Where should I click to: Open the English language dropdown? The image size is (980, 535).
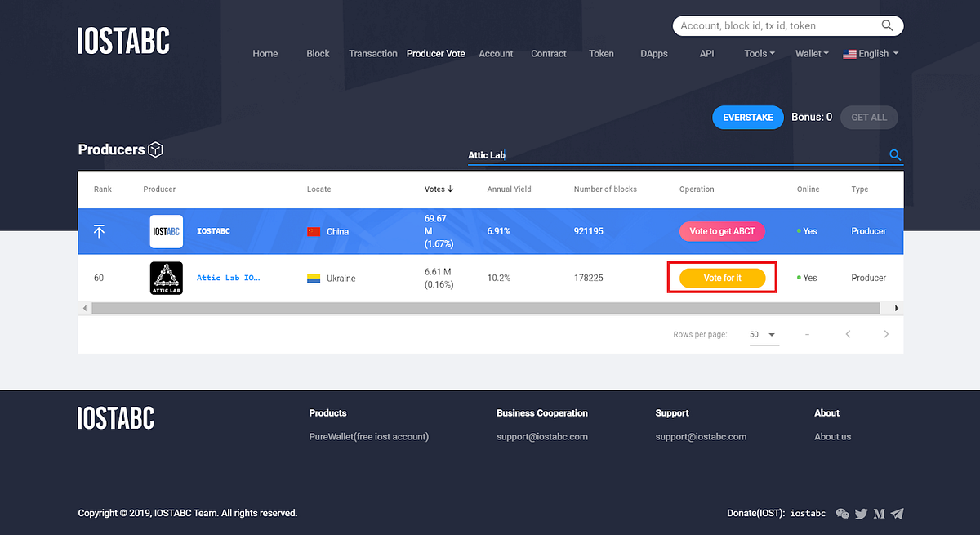tap(871, 54)
